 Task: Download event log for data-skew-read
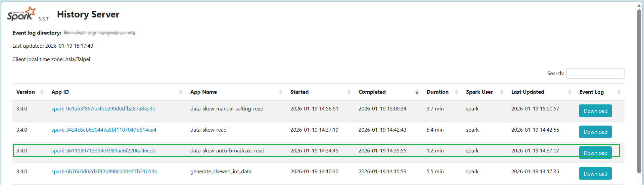595,132
